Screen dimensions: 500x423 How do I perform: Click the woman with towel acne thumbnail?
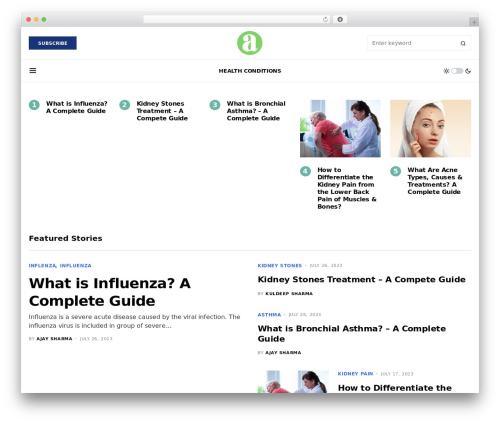click(431, 129)
